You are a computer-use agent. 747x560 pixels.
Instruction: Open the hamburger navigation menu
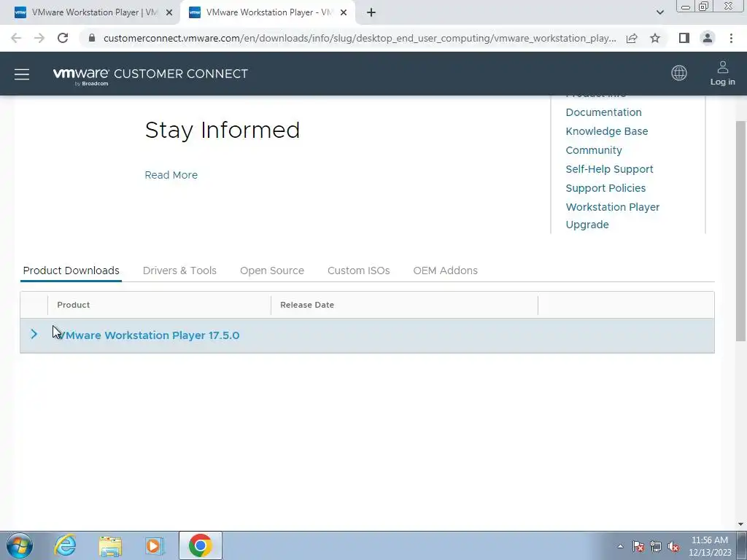(22, 74)
